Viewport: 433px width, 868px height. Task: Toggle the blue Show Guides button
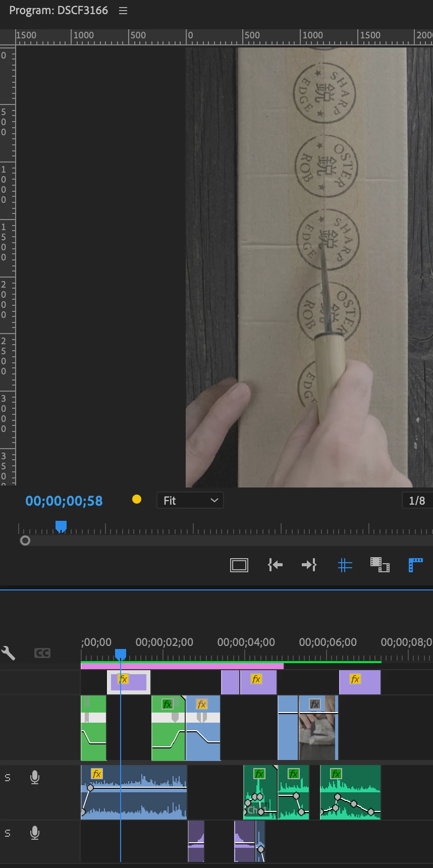pos(345,565)
